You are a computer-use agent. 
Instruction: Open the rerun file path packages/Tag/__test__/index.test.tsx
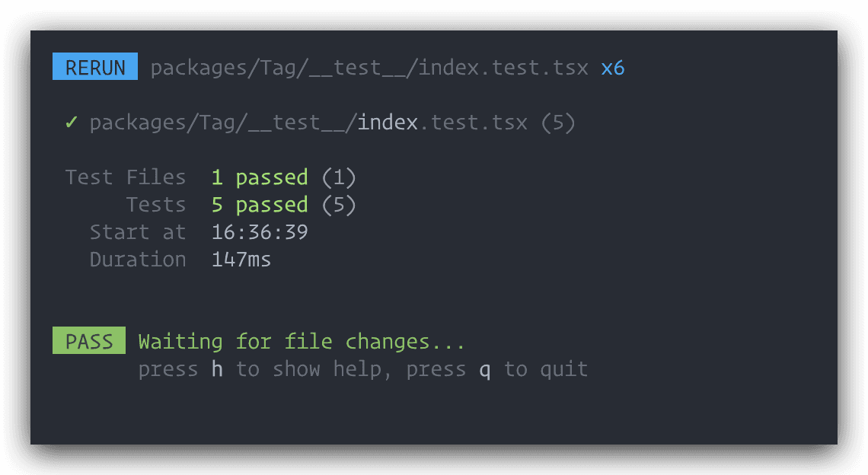pyautogui.click(x=369, y=68)
